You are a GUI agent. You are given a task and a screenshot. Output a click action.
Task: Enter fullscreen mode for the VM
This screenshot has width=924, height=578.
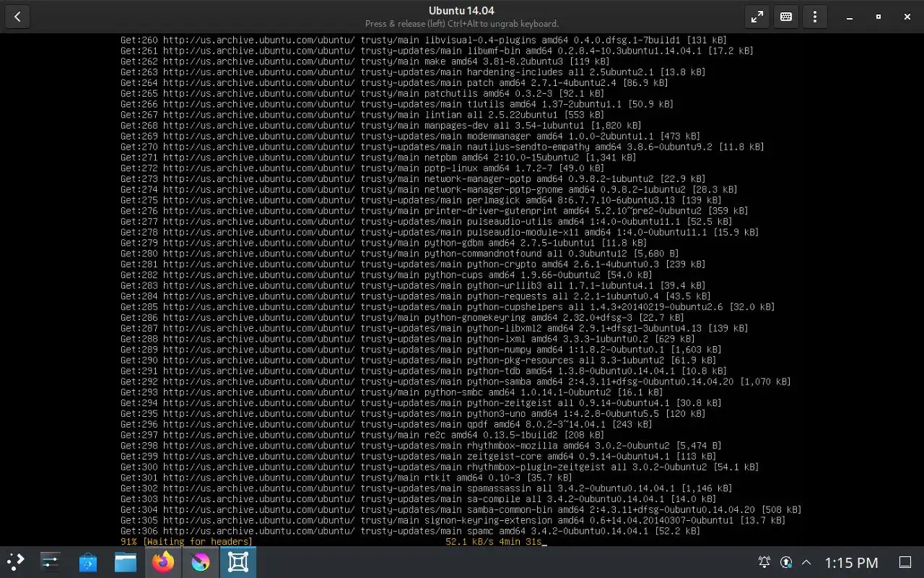(757, 17)
